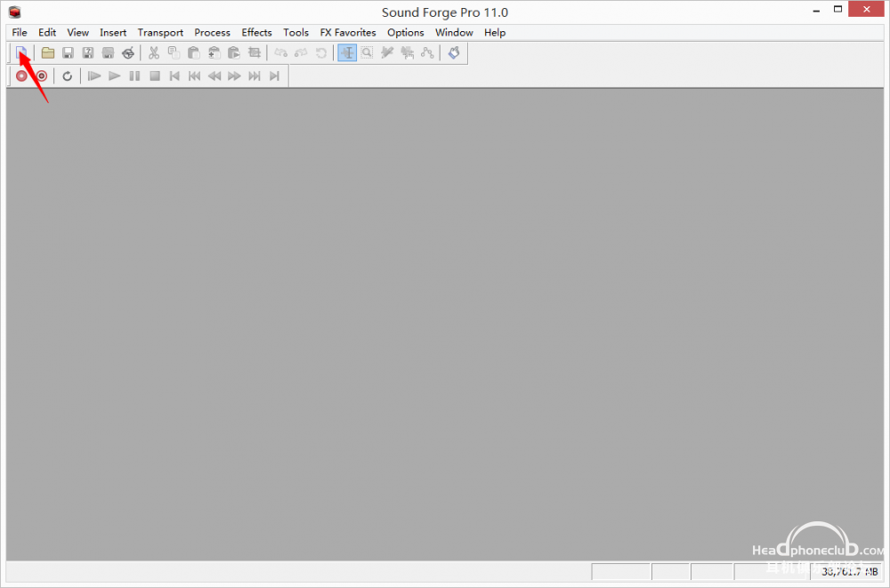This screenshot has width=890, height=588.
Task: Click the Go to Start transport button
Action: [x=174, y=76]
